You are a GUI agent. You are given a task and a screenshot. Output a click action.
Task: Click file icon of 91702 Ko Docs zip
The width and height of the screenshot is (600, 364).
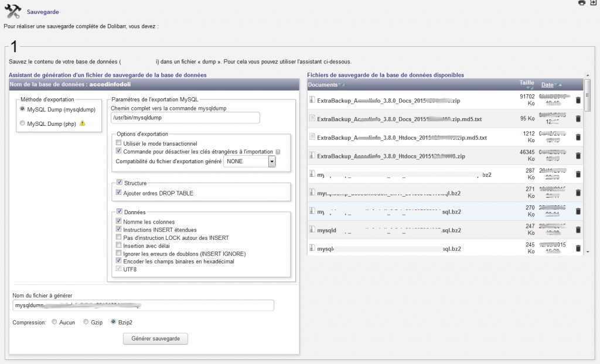point(312,100)
